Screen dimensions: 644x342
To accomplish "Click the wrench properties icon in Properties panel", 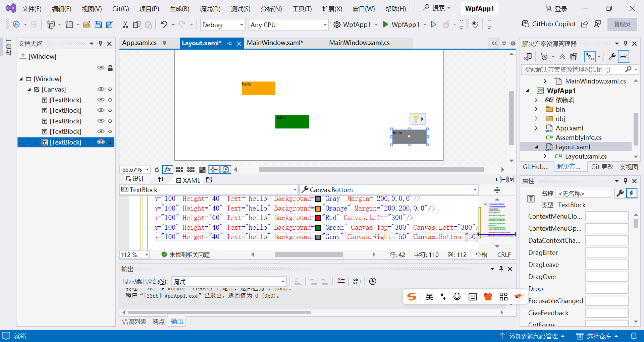I will click(620, 193).
